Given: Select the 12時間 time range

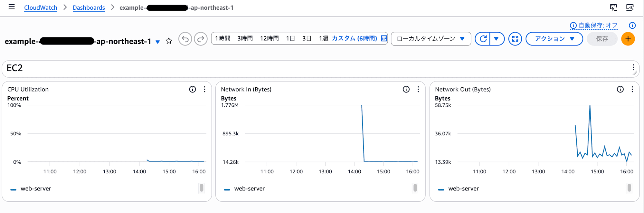Looking at the screenshot, I should [x=269, y=38].
